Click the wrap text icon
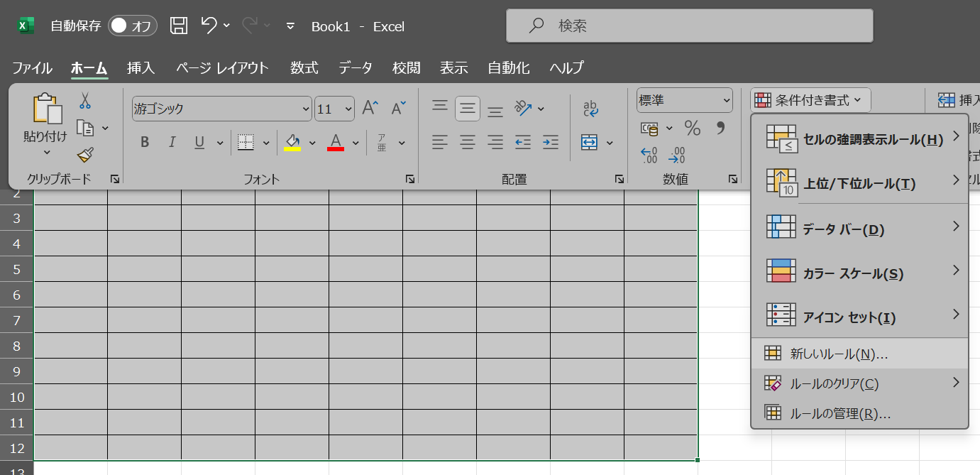980x475 pixels. point(590,108)
